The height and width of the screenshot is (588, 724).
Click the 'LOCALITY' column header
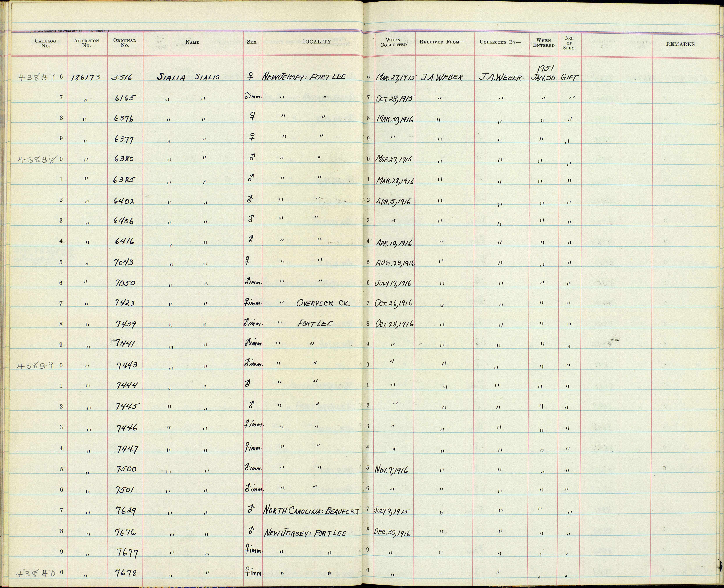pos(316,42)
